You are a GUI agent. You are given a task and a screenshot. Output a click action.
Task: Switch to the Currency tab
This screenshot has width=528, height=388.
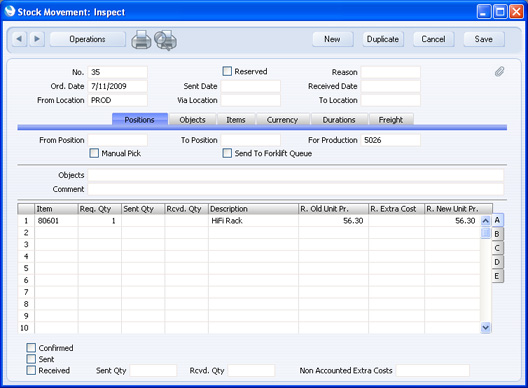282,120
